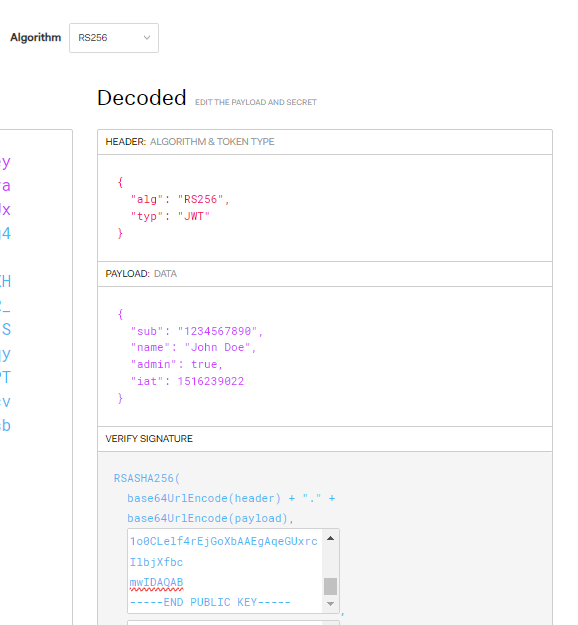Click the up arrow of public key scrollbar
This screenshot has height=625, width=578.
point(330,539)
